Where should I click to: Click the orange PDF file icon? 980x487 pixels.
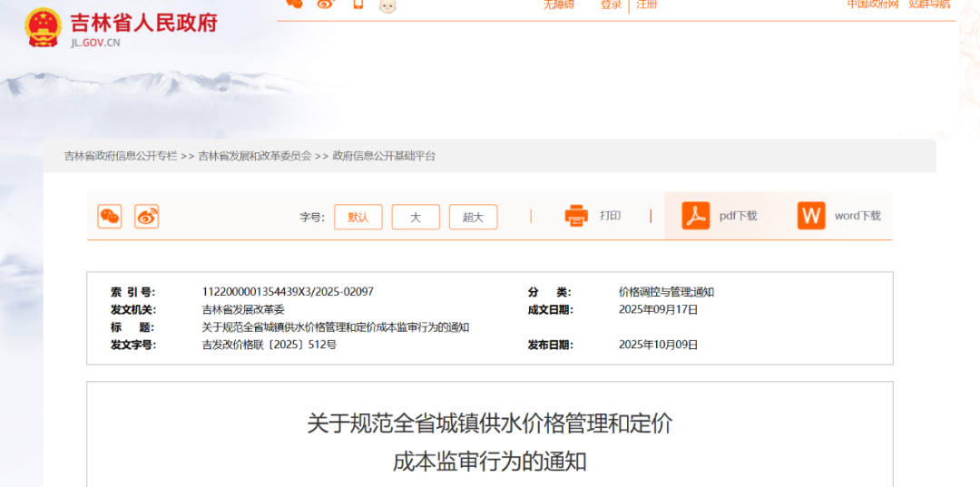click(x=696, y=216)
